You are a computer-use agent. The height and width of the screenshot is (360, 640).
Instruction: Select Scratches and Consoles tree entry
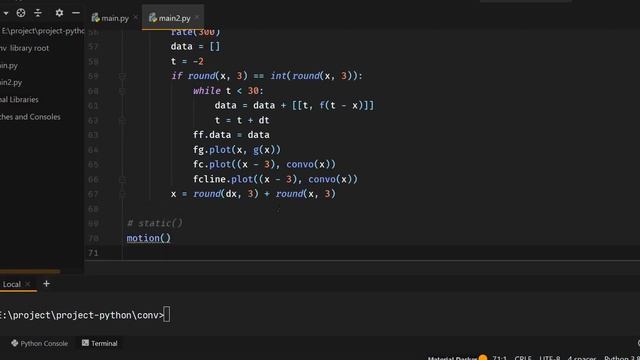[30, 117]
